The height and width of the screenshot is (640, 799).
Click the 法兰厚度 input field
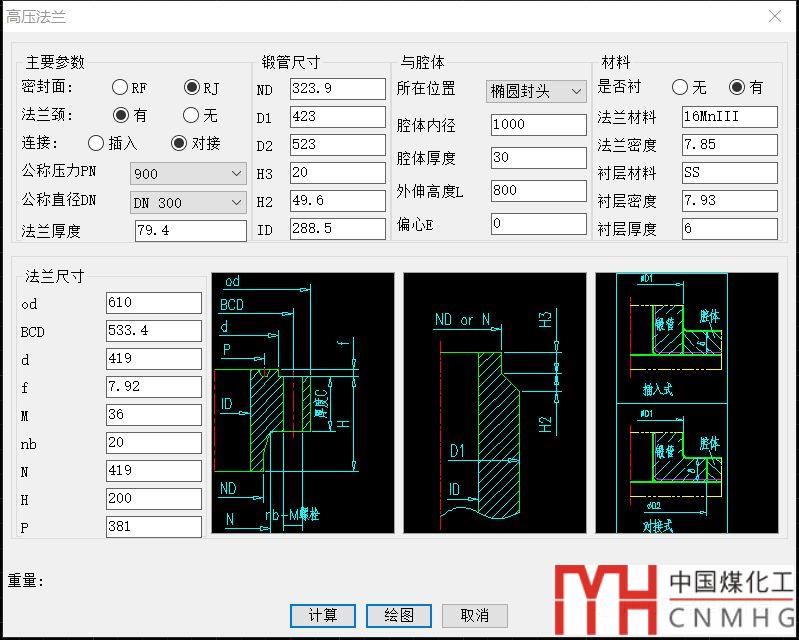(x=190, y=231)
